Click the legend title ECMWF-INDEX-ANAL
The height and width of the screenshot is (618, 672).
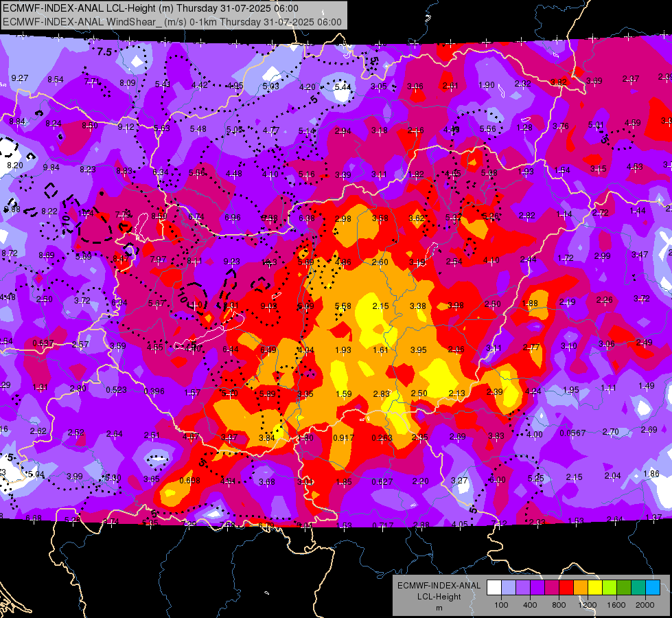pyautogui.click(x=439, y=586)
